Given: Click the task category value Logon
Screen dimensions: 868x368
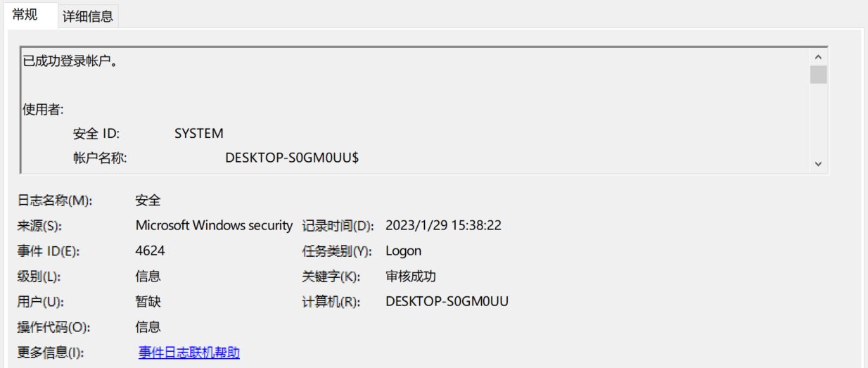Looking at the screenshot, I should click(404, 251).
